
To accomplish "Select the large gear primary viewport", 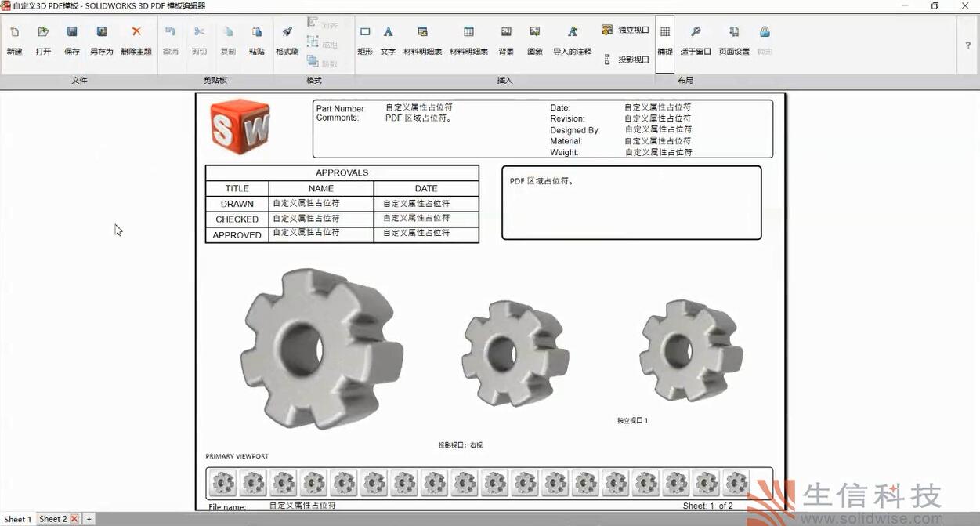I will (x=321, y=349).
